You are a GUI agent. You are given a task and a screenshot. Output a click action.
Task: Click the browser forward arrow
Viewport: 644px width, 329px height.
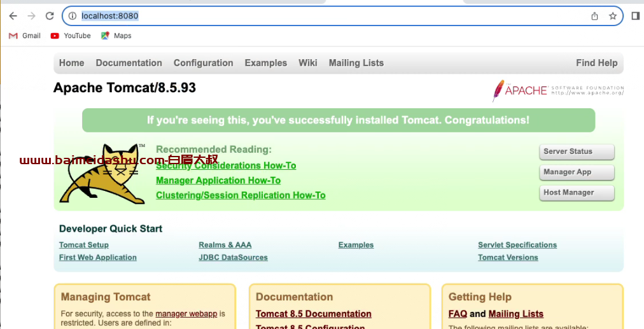click(31, 16)
